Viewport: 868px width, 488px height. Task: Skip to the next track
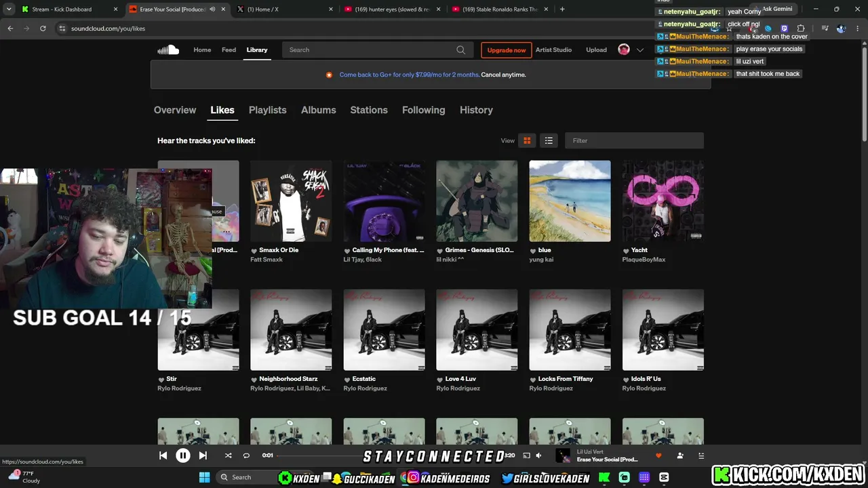203,455
